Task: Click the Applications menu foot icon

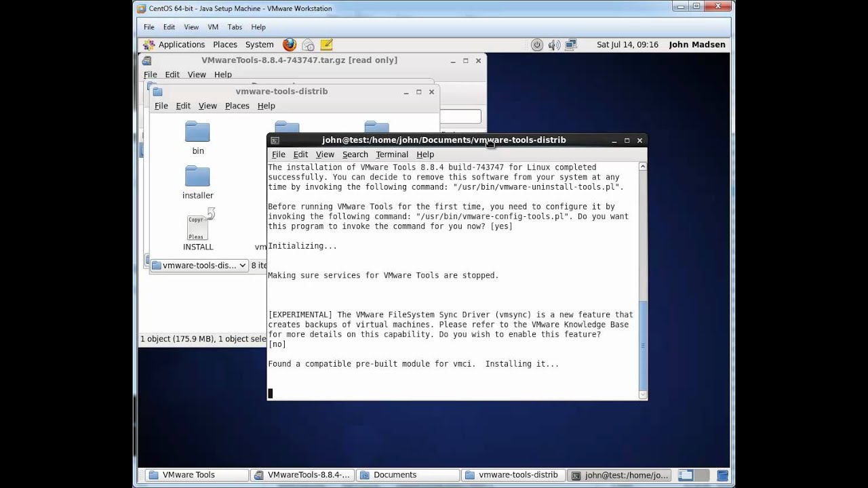Action: (x=149, y=45)
